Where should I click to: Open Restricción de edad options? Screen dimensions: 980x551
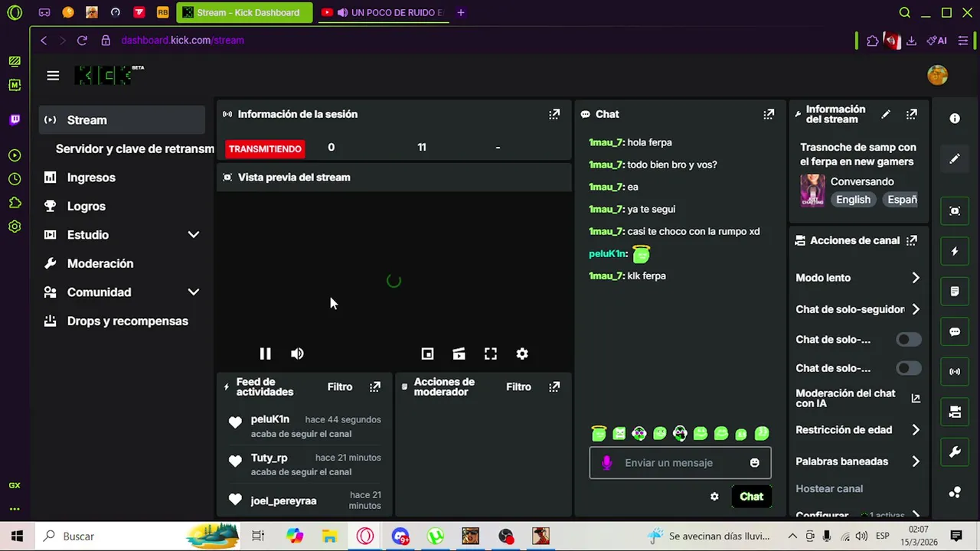point(857,430)
